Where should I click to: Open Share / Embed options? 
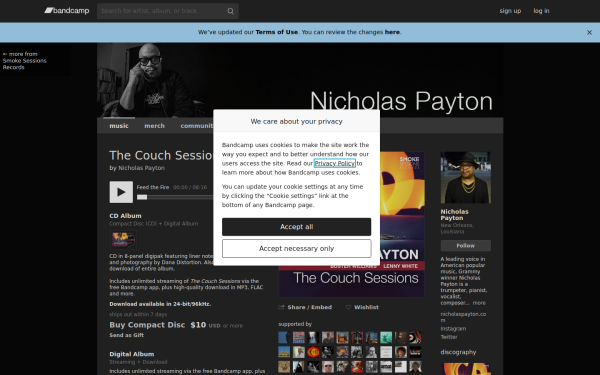(305, 307)
